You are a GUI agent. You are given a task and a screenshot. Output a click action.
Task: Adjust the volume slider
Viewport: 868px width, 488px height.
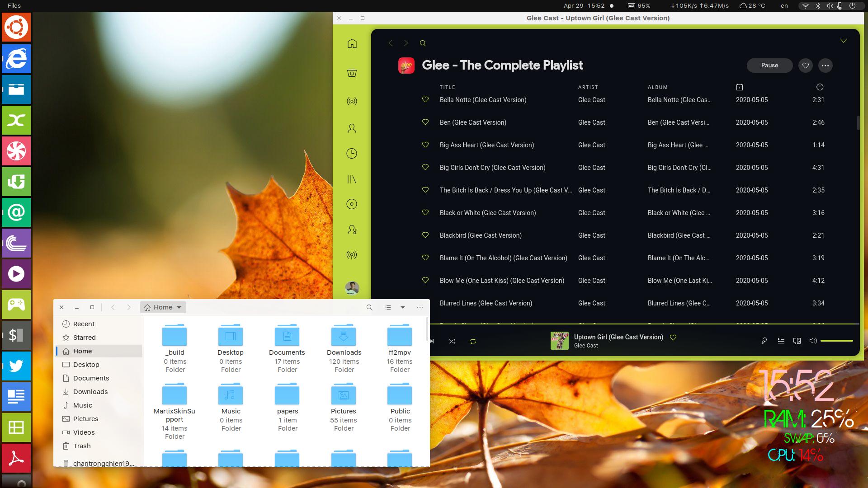coord(837,341)
